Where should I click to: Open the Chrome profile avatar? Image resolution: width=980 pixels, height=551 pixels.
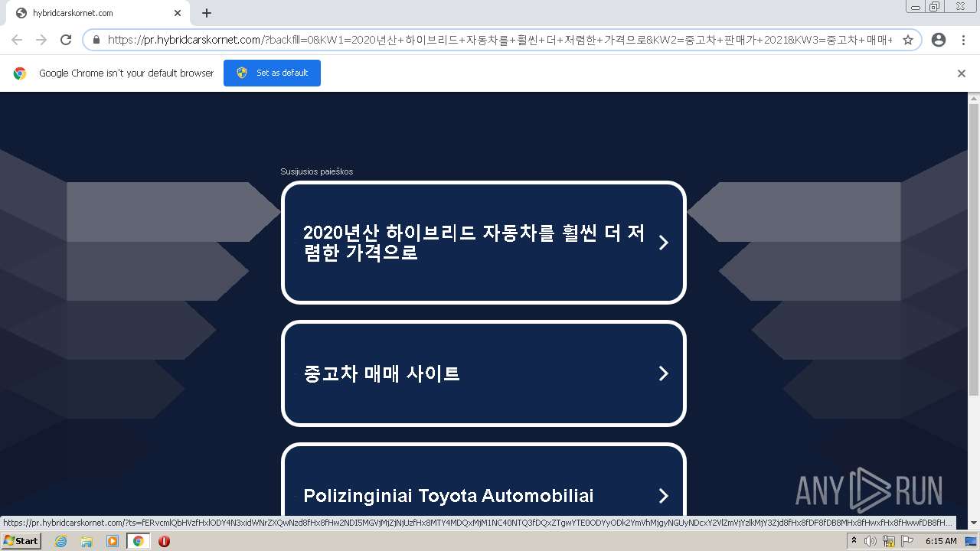(939, 40)
